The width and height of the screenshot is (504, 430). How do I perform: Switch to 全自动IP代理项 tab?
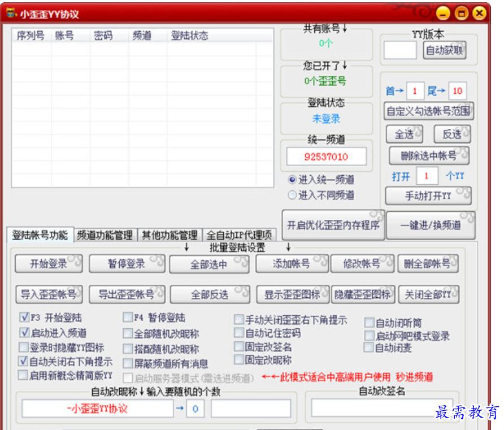tap(239, 235)
